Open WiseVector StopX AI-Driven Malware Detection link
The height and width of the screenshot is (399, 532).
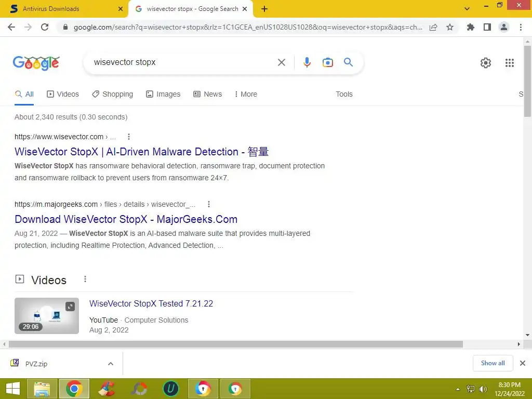[141, 152]
